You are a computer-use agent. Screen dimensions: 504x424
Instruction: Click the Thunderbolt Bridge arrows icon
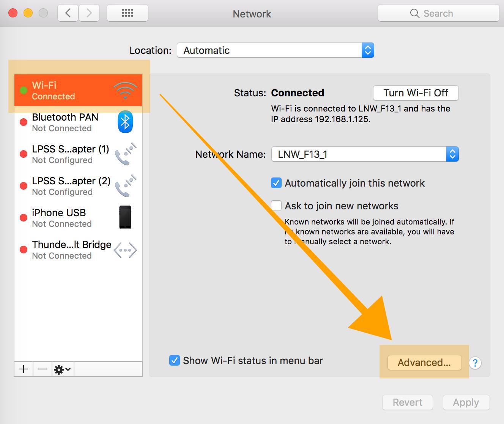125,250
